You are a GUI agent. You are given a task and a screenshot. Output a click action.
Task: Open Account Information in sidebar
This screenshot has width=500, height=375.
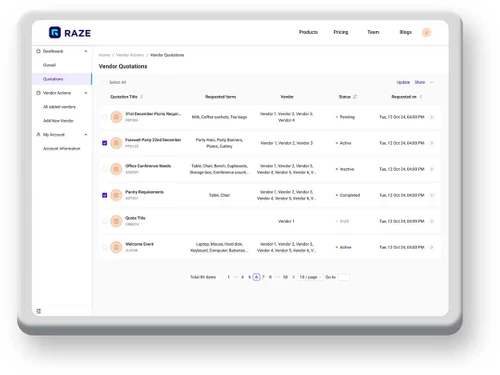coord(62,148)
